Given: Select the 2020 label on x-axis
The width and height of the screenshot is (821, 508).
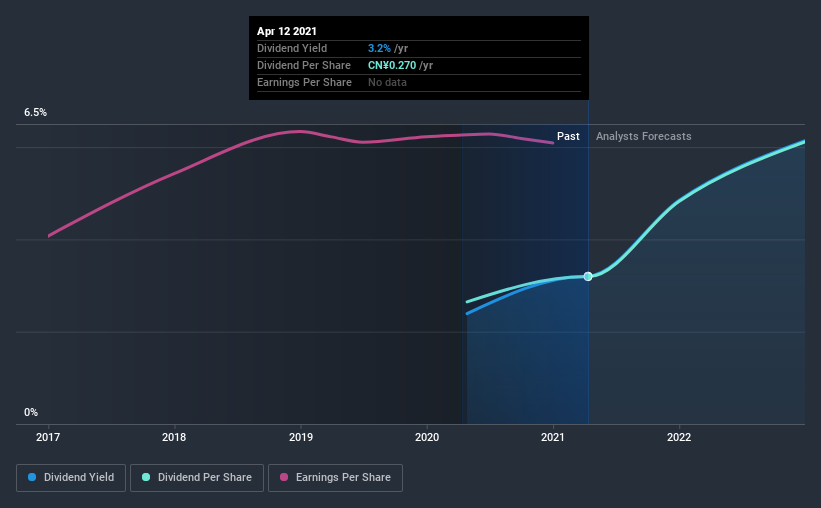Looking at the screenshot, I should click(x=427, y=437).
